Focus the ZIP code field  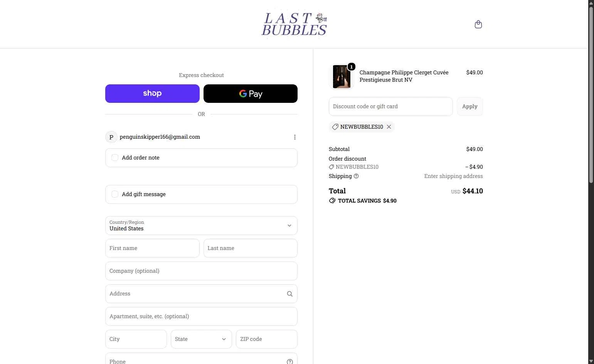point(267,339)
